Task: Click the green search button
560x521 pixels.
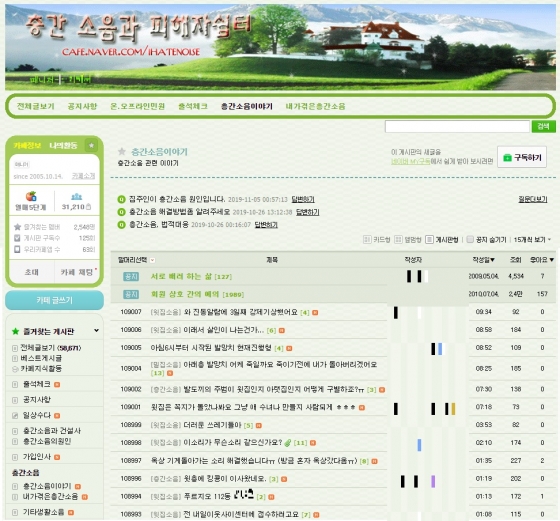Action: click(543, 126)
